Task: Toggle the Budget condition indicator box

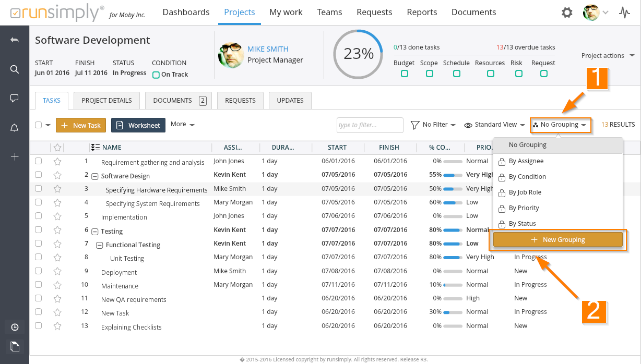Action: pyautogui.click(x=404, y=74)
